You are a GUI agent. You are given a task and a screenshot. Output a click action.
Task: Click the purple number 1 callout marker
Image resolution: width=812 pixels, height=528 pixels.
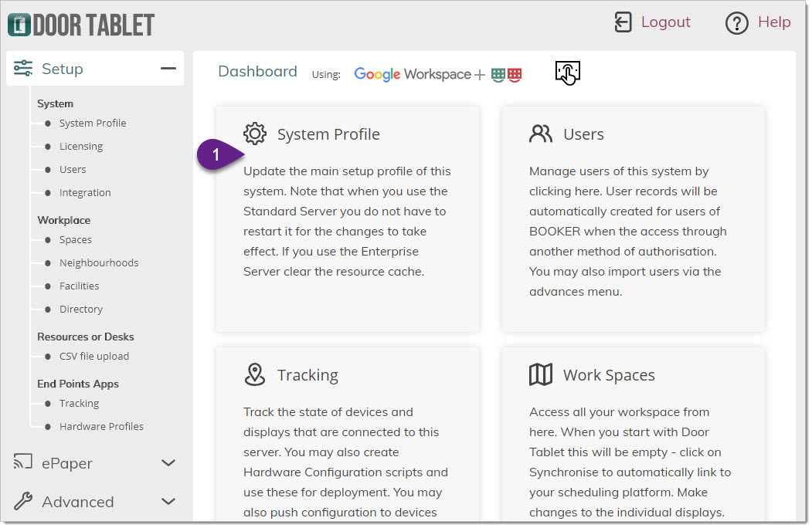pyautogui.click(x=218, y=154)
